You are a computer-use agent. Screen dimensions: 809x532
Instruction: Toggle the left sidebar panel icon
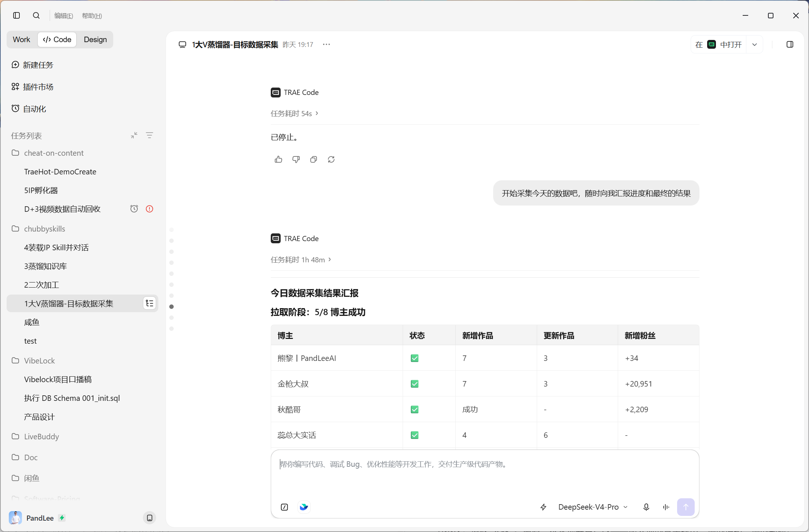pos(16,15)
